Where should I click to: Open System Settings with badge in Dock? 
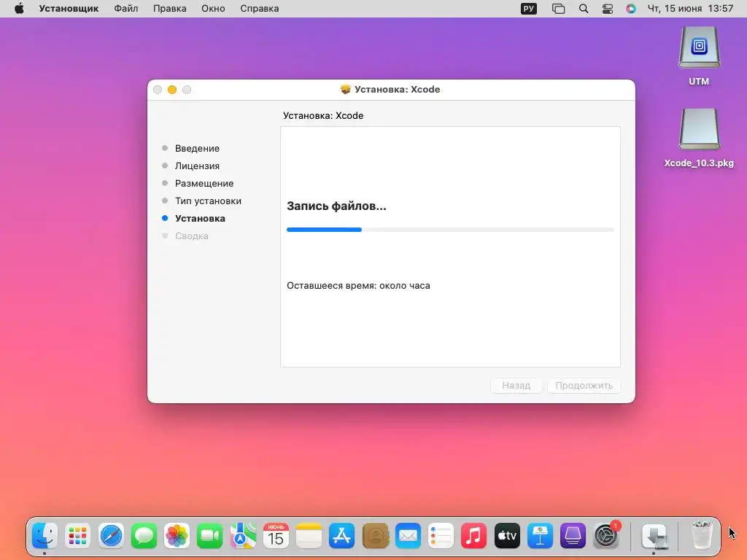(606, 536)
